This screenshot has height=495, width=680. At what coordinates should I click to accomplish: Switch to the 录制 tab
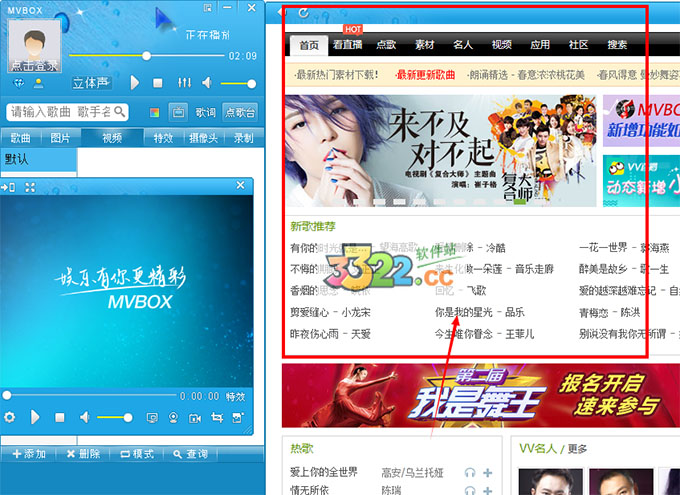(x=243, y=138)
